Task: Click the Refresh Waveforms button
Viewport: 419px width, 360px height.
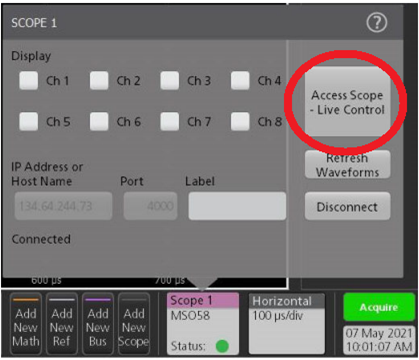Action: coord(347,164)
